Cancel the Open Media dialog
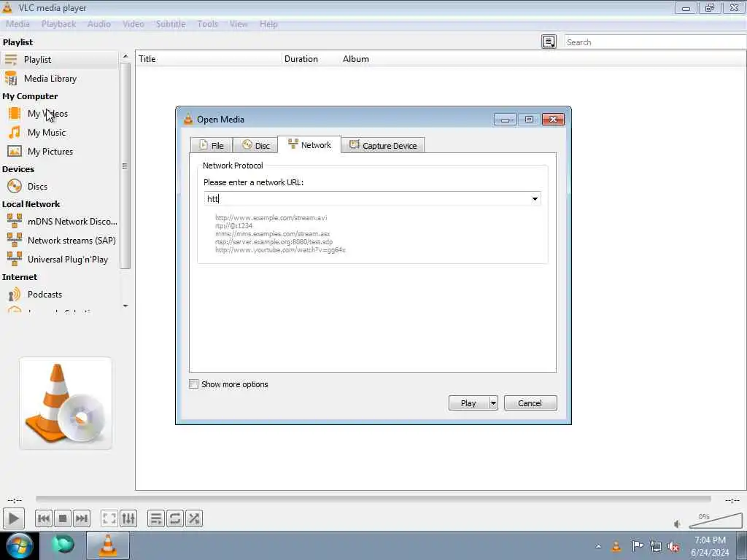747x560 pixels. [x=530, y=402]
